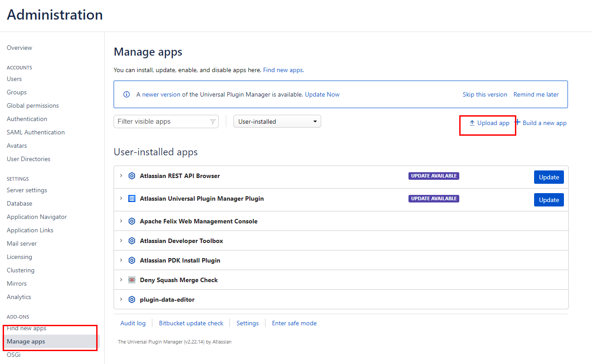Viewport: 592px width, 364px height.
Task: Go to Server settings in sidebar
Action: (x=27, y=190)
